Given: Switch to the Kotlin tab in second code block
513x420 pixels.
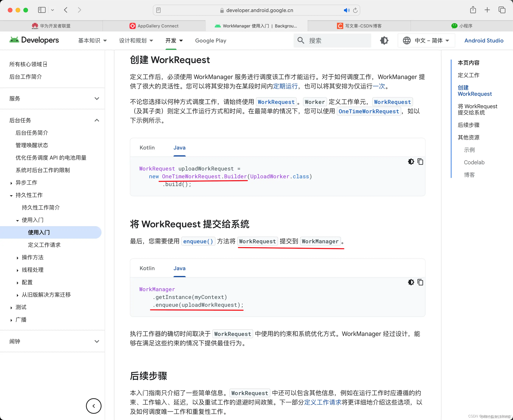Looking at the screenshot, I should (147, 268).
